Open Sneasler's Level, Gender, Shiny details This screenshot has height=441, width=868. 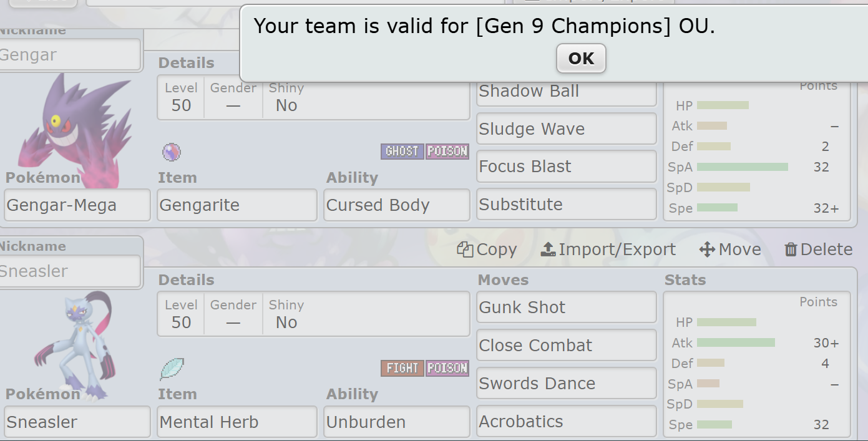click(x=313, y=315)
